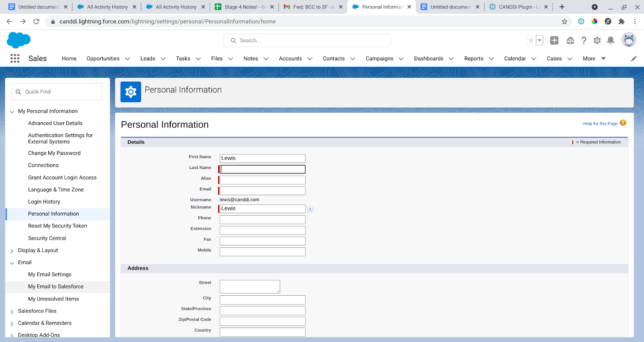Open the Help question mark icon

584,40
